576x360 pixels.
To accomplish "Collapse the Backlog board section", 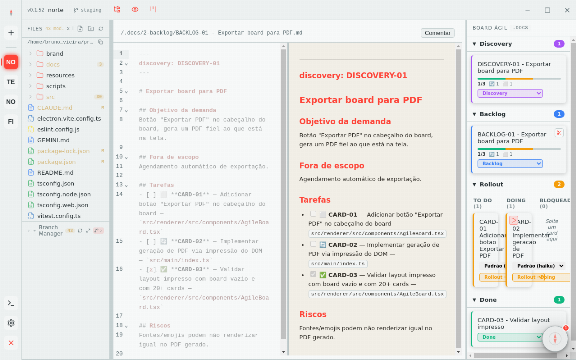I will pos(474,114).
